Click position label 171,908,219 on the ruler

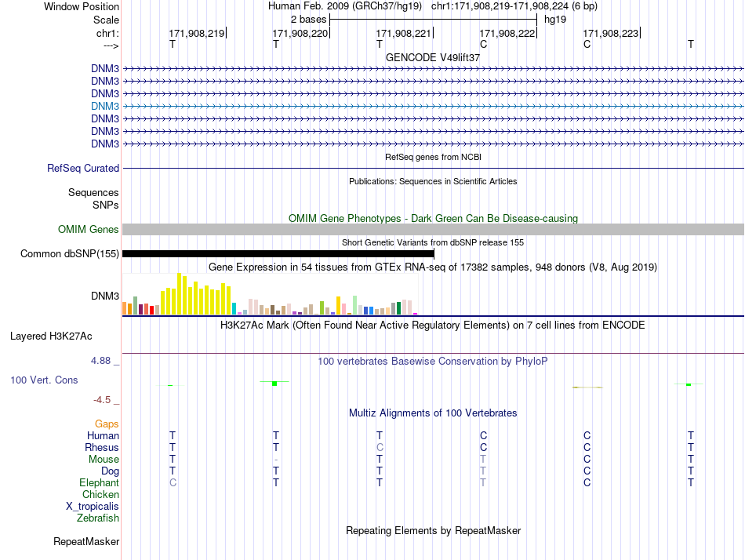tap(197, 33)
